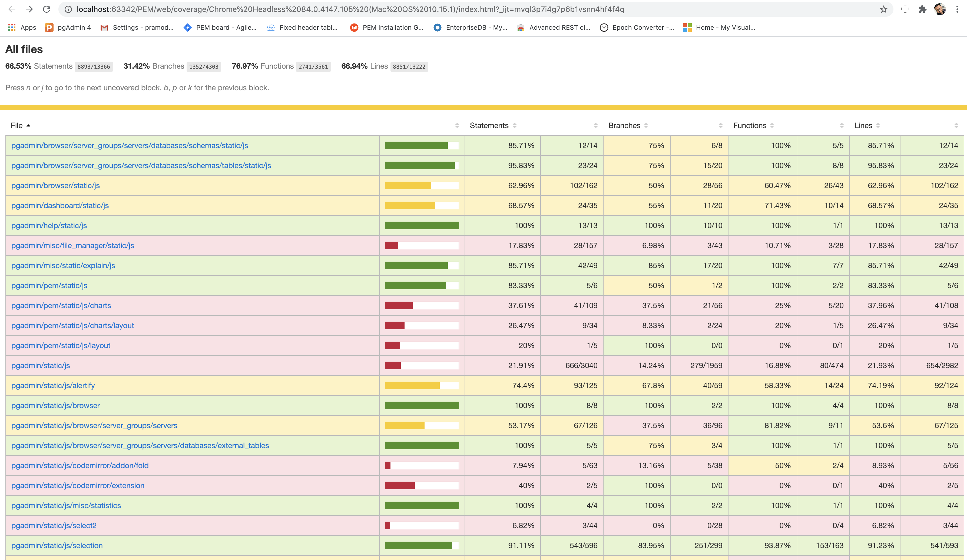Bookmark this page with star icon

click(x=884, y=9)
